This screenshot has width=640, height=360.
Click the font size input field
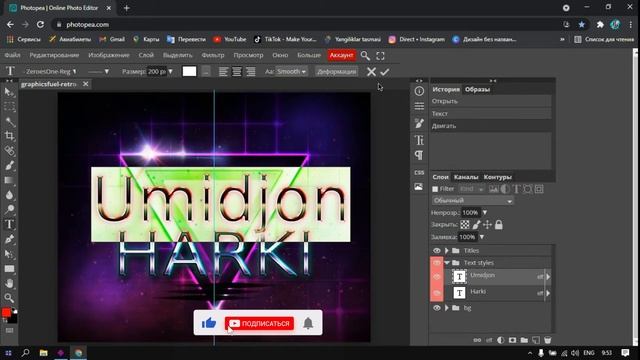pos(156,71)
